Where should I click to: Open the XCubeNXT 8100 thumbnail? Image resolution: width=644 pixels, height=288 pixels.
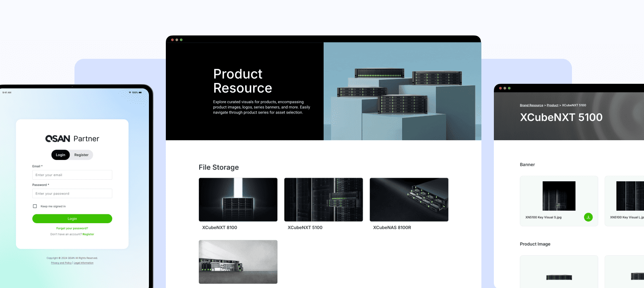(238, 200)
